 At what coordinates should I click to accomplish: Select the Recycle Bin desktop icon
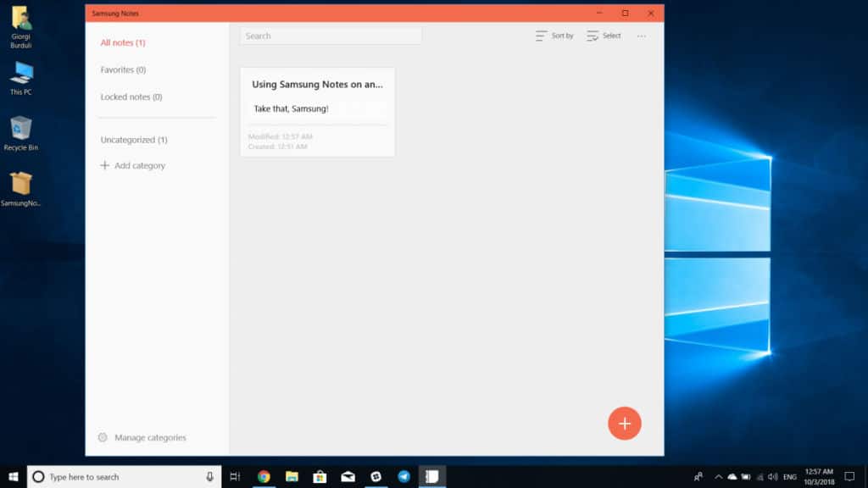[21, 133]
